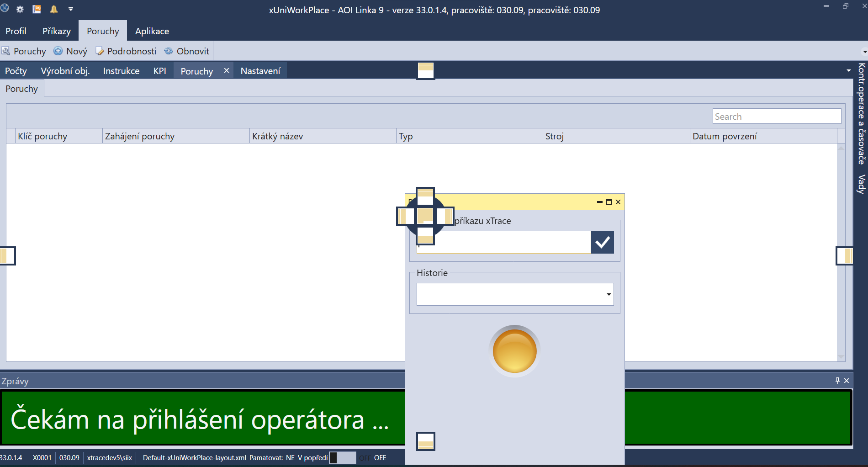This screenshot has width=868, height=467.
Task: Open the Příkazy ribbon tab
Action: click(x=57, y=31)
